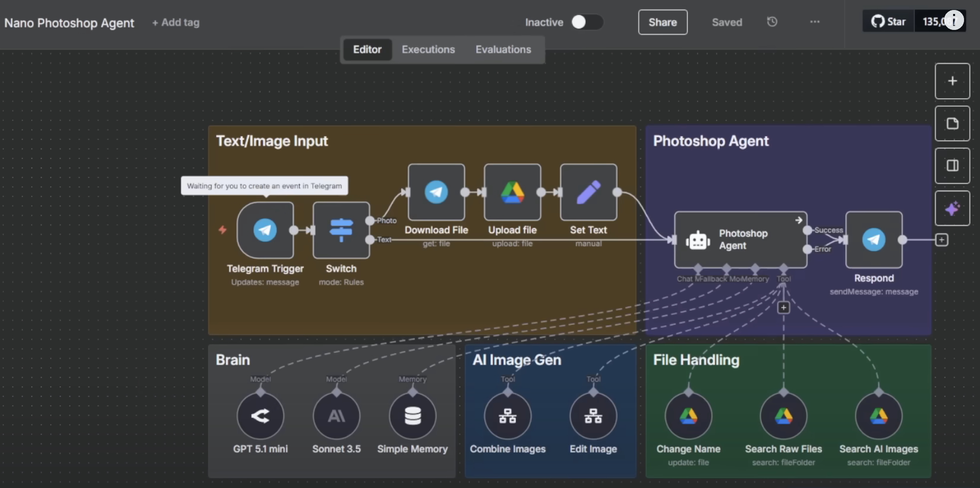Switch to the Executions tab

[x=428, y=49]
